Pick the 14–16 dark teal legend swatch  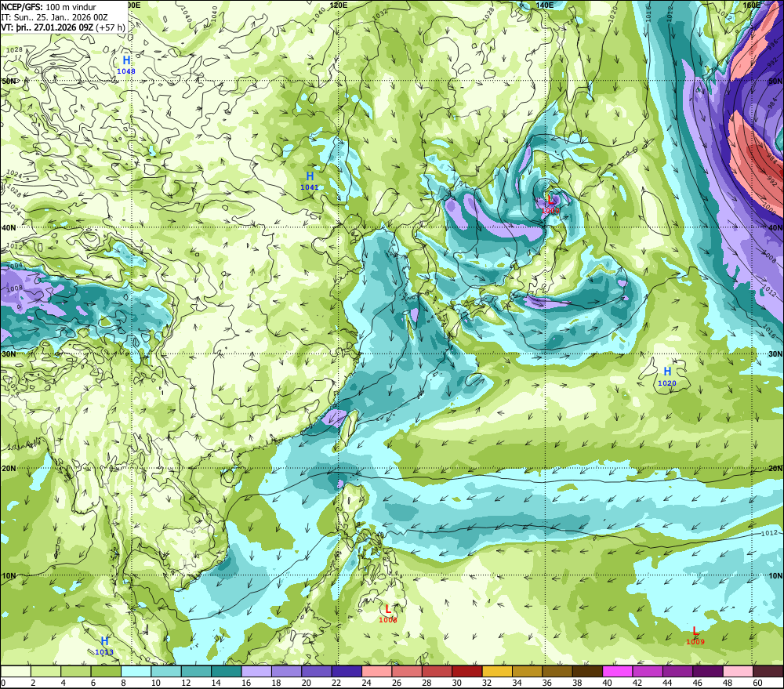[x=226, y=671]
